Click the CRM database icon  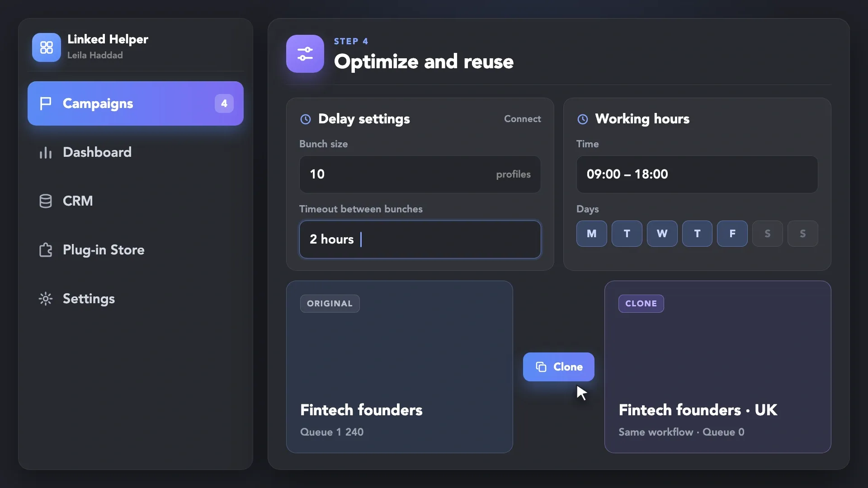pyautogui.click(x=46, y=201)
